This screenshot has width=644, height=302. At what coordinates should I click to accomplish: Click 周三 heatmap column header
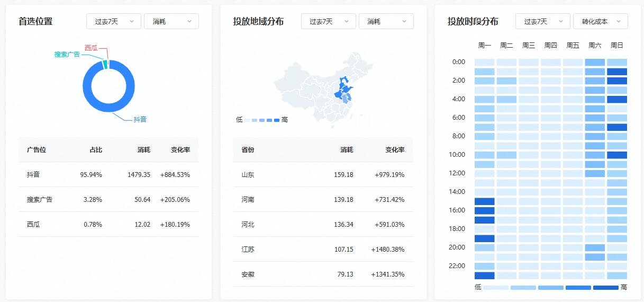[529, 46]
